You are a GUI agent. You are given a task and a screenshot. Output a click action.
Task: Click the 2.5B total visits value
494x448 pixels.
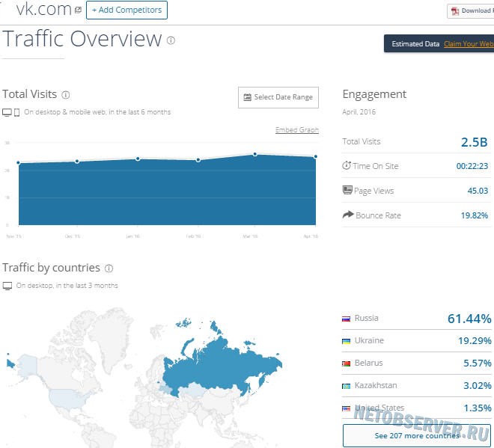(x=474, y=142)
